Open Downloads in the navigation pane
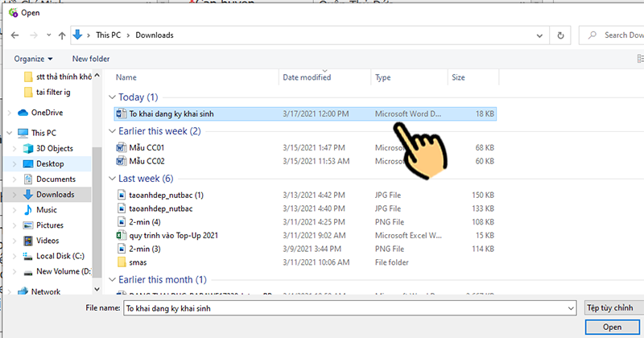The height and width of the screenshot is (338, 644). click(55, 195)
